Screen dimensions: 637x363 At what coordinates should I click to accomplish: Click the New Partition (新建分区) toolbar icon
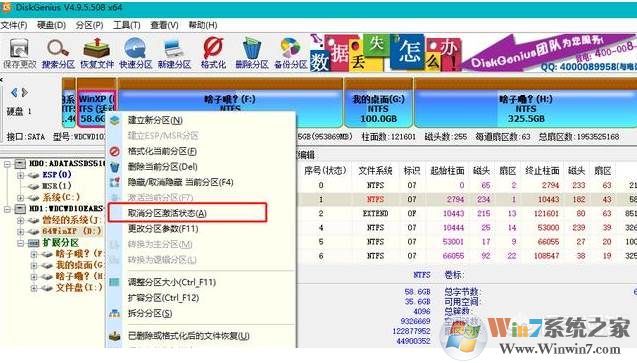(174, 53)
